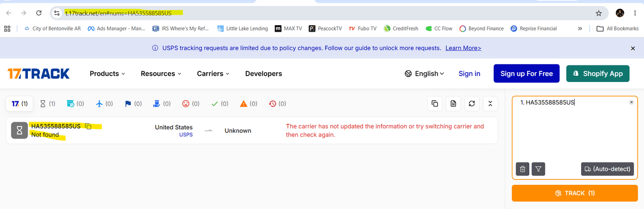Go forward with the browser forward arrow
644x209 pixels.
(x=24, y=12)
